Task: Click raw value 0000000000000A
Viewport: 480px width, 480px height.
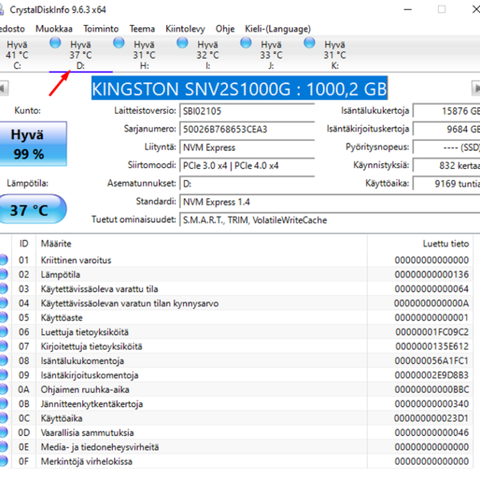Action: [x=431, y=303]
